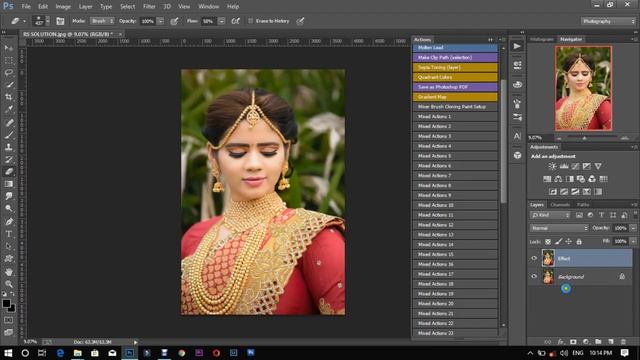
Task: Delete layer with the trash icon
Action: pos(623,342)
